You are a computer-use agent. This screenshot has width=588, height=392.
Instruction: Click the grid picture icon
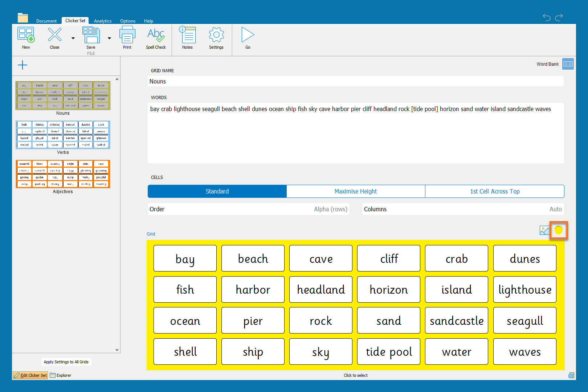[x=544, y=230]
